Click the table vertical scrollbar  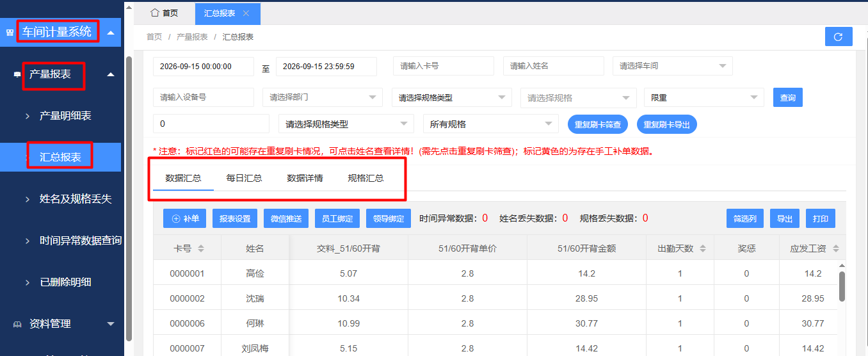click(x=842, y=286)
